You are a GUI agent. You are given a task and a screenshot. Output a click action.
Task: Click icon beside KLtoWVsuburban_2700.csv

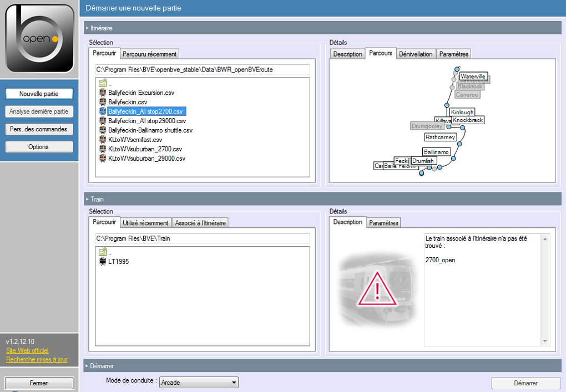tap(103, 149)
